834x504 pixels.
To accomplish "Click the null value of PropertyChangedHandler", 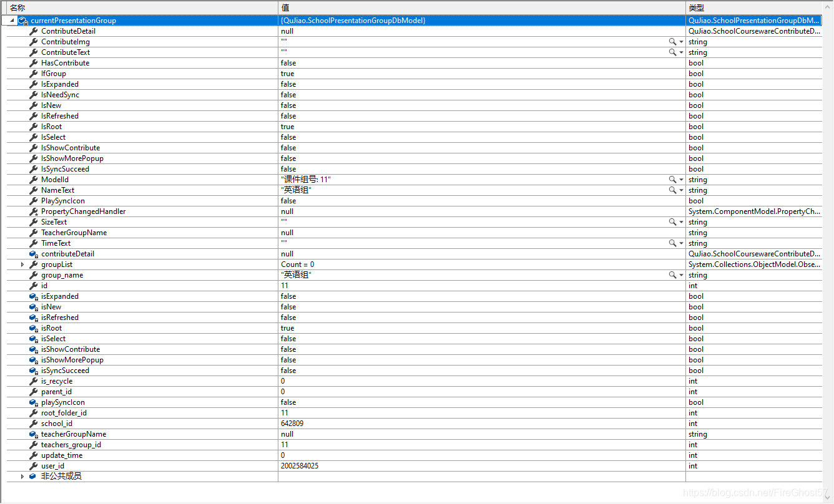I will (287, 211).
